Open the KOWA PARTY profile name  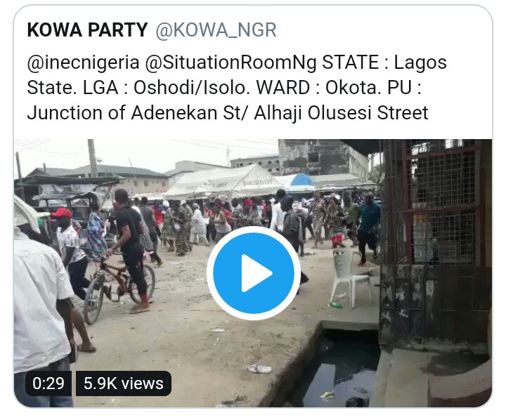(87, 30)
